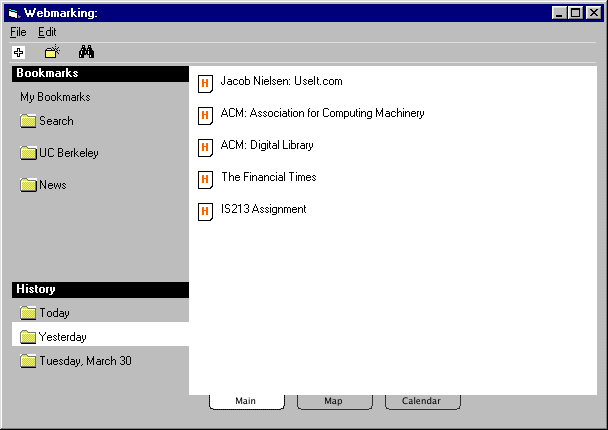Click the Webmarking title bar app icon
The image size is (608, 430).
(x=14, y=14)
